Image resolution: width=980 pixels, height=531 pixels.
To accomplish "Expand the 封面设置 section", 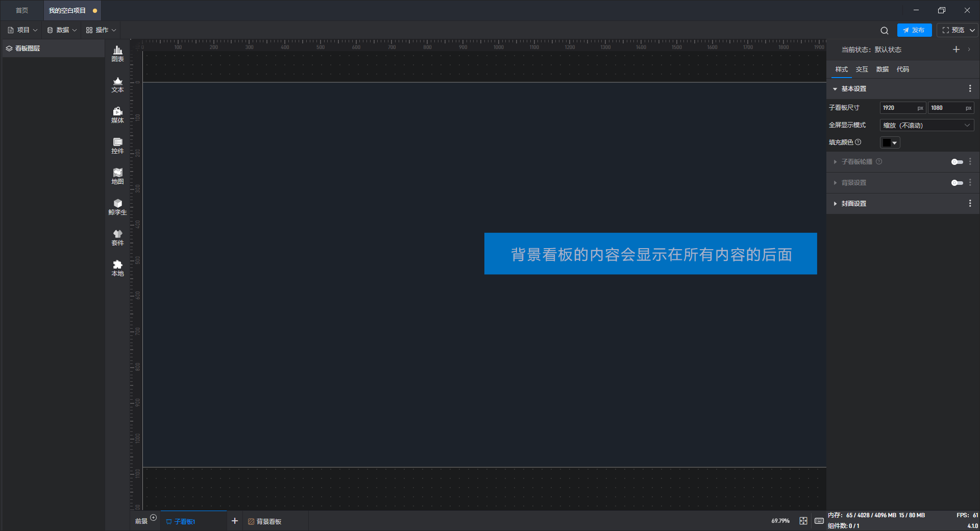I will coord(835,204).
